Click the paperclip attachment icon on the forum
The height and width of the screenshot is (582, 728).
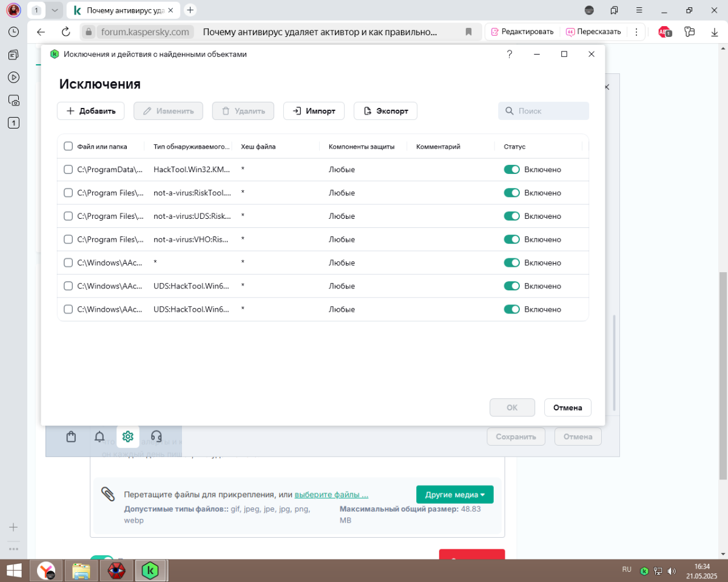[108, 494]
